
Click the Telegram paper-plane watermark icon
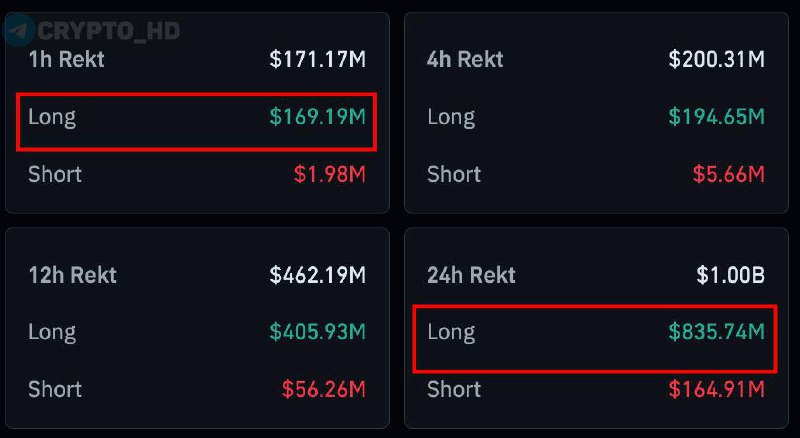click(x=19, y=30)
